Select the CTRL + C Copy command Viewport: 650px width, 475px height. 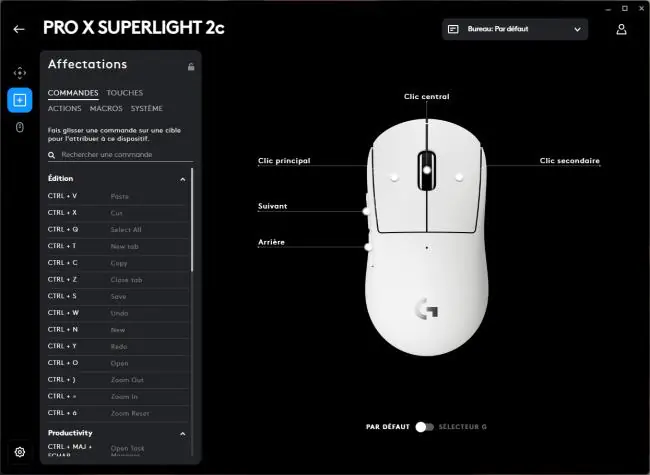[x=118, y=263]
